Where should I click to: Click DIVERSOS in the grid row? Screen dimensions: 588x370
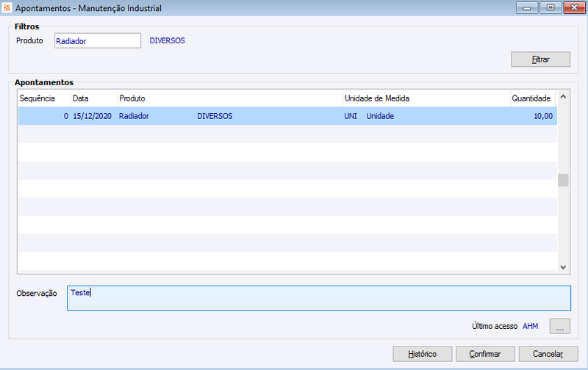tap(215, 116)
